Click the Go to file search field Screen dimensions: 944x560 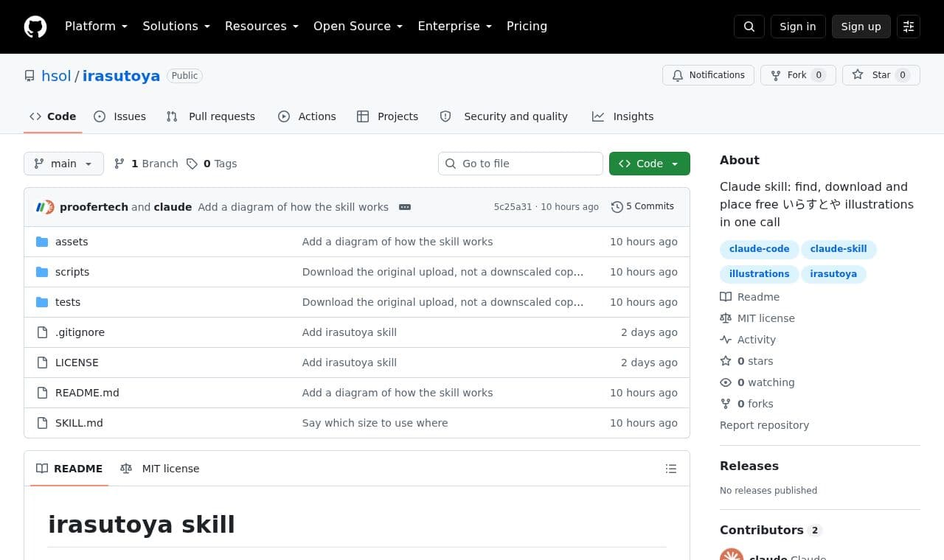pyautogui.click(x=521, y=164)
